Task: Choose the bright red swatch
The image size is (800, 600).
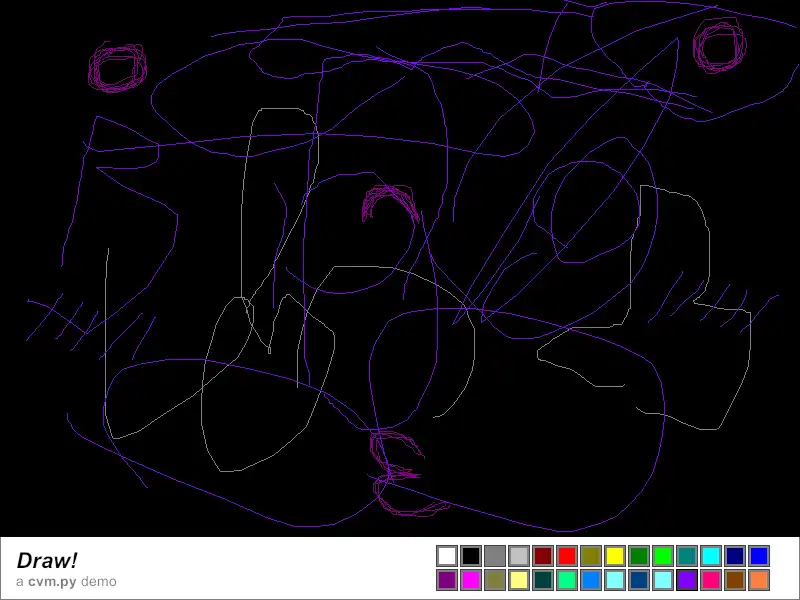Action: (567, 556)
